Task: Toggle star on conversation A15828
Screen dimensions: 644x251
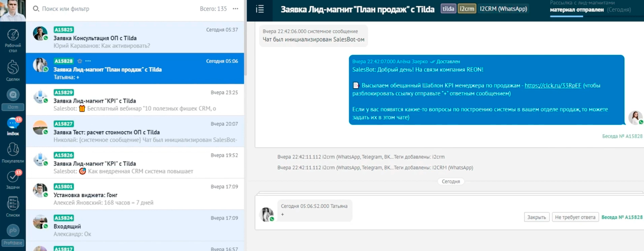Action: [80, 61]
